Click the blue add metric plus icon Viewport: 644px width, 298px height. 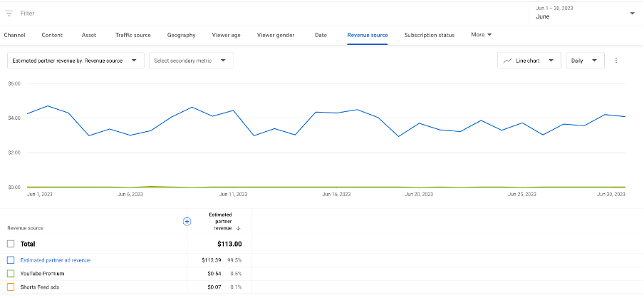pyautogui.click(x=187, y=221)
